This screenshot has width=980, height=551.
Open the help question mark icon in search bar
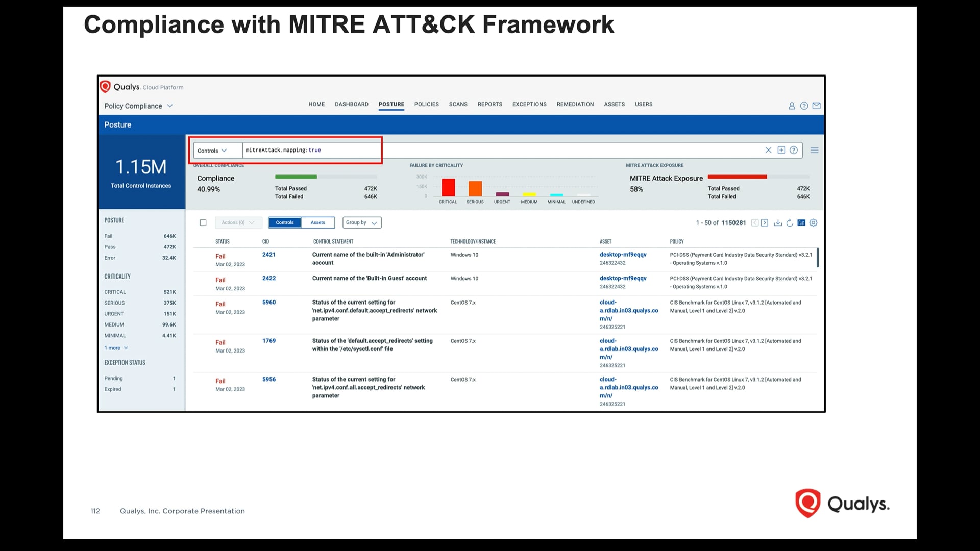(x=794, y=150)
